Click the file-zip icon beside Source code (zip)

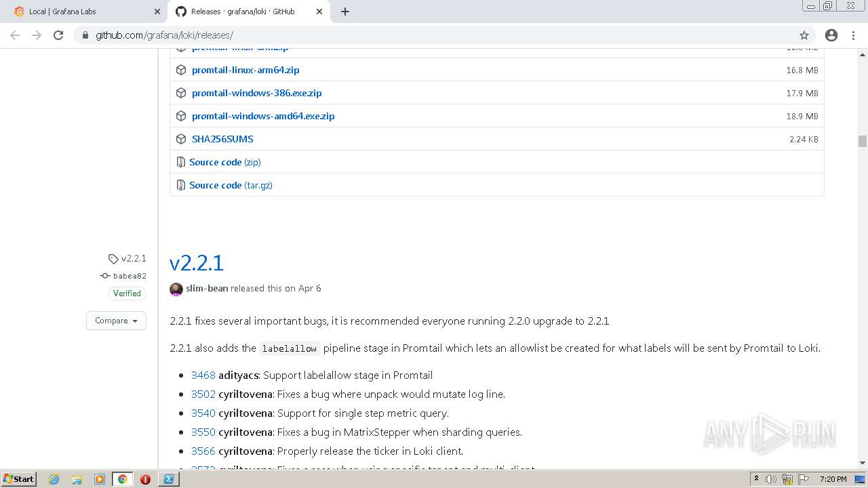[180, 162]
